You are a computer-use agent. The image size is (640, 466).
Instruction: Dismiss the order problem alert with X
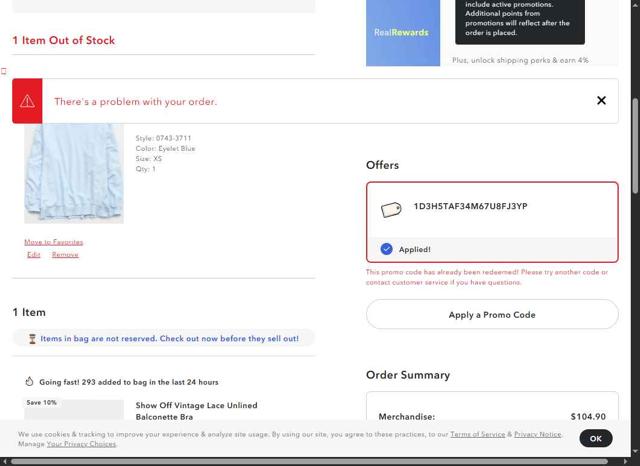(601, 100)
